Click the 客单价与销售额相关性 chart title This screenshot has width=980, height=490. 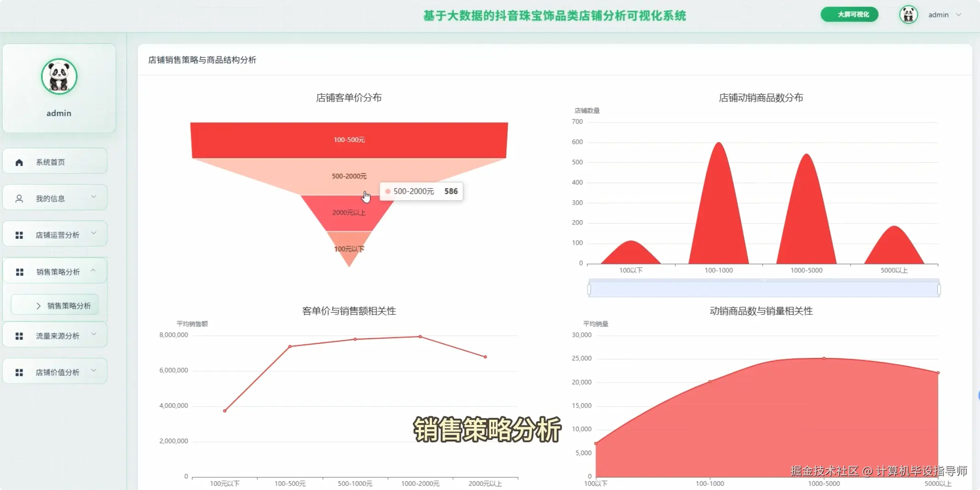tap(349, 311)
